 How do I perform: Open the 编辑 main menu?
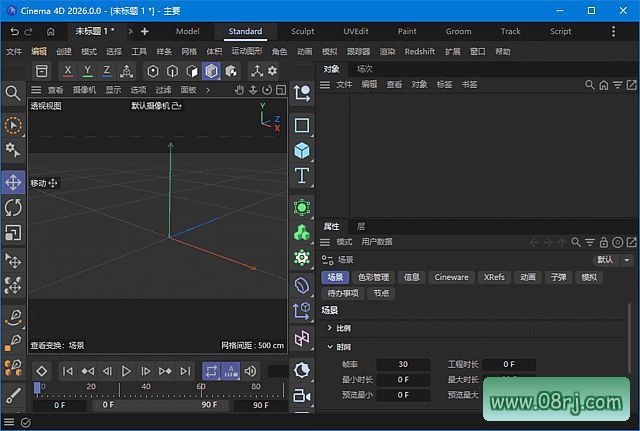(39, 51)
